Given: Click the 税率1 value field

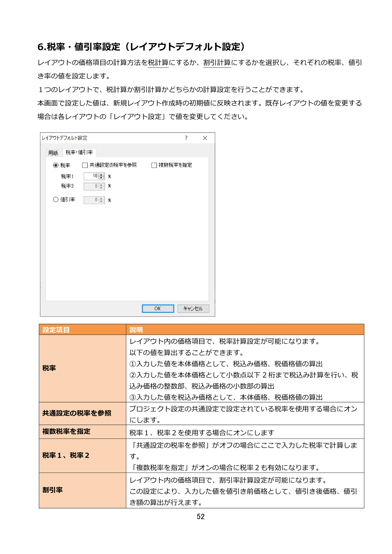Looking at the screenshot, I should pos(91,176).
